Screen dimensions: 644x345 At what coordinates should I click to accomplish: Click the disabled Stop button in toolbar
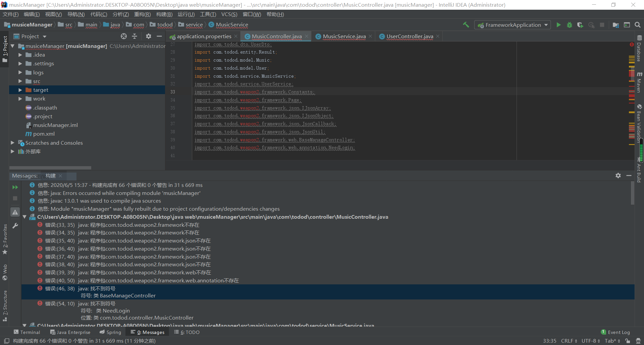tap(602, 25)
